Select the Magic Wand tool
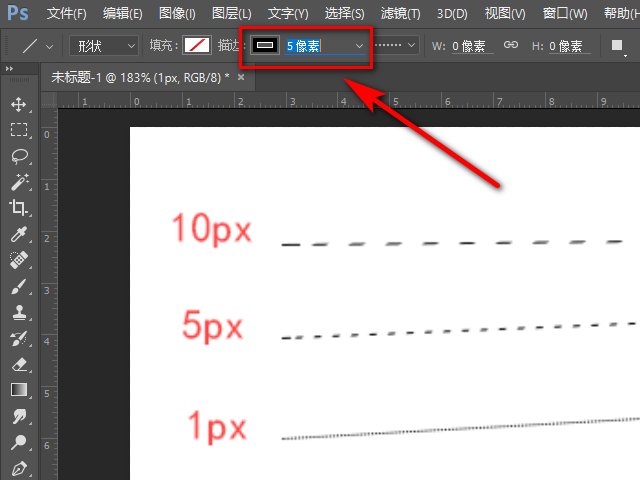 18,182
